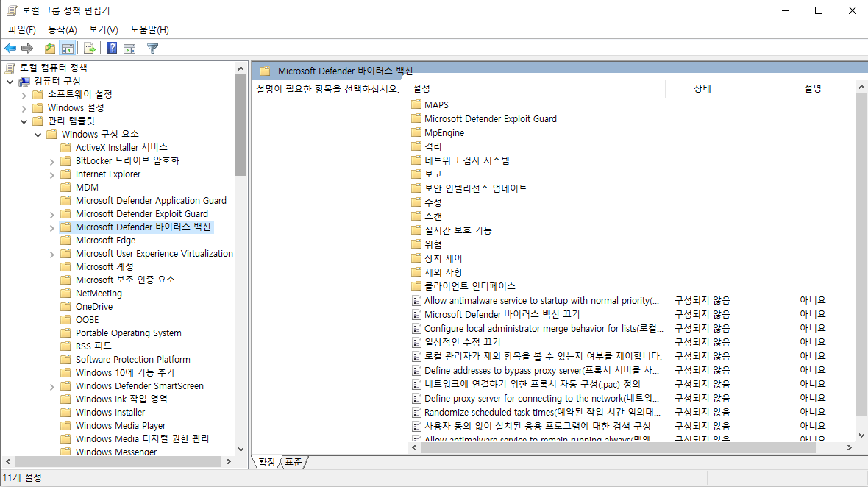The image size is (868, 487).
Task: Sort by the 상태 column header
Action: coord(702,88)
